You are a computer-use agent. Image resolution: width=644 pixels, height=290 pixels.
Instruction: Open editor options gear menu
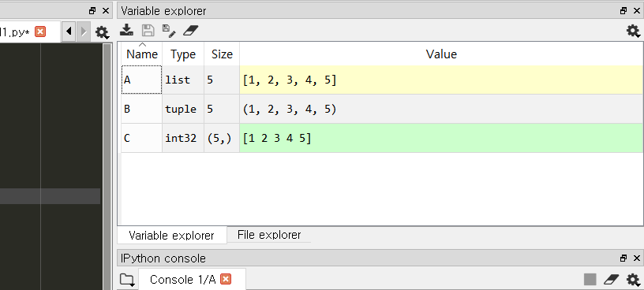[102, 32]
